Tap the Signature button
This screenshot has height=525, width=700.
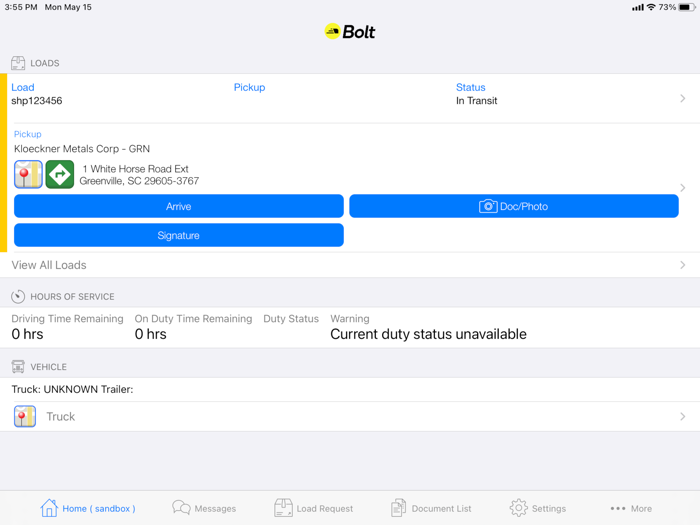tap(179, 235)
